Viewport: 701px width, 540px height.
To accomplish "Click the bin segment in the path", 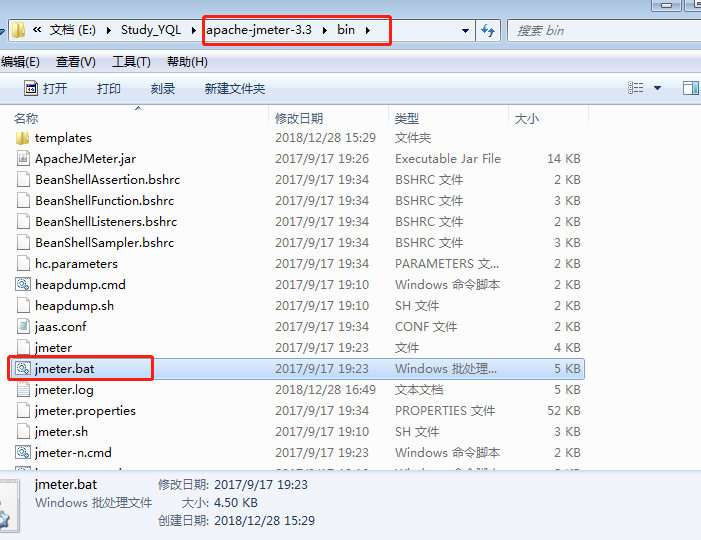I will click(346, 30).
